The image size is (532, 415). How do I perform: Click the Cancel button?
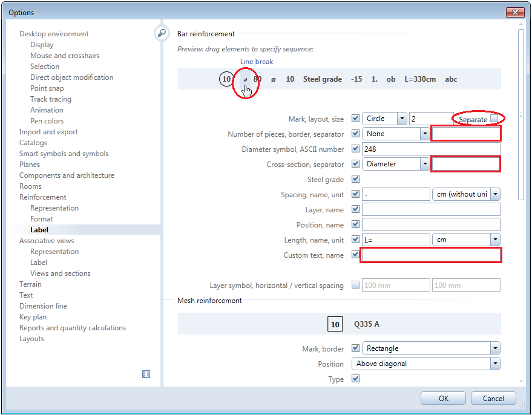[x=493, y=399]
